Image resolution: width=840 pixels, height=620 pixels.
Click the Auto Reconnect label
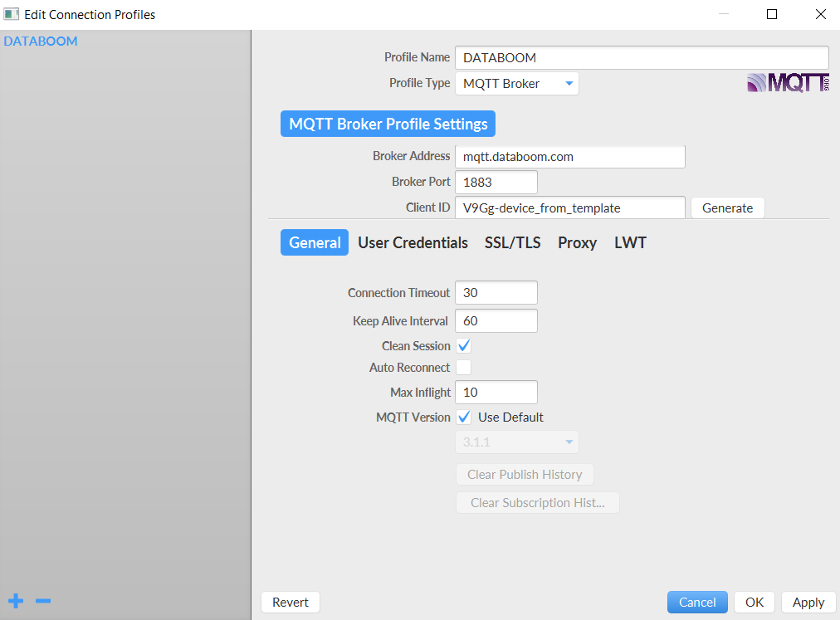pos(409,368)
